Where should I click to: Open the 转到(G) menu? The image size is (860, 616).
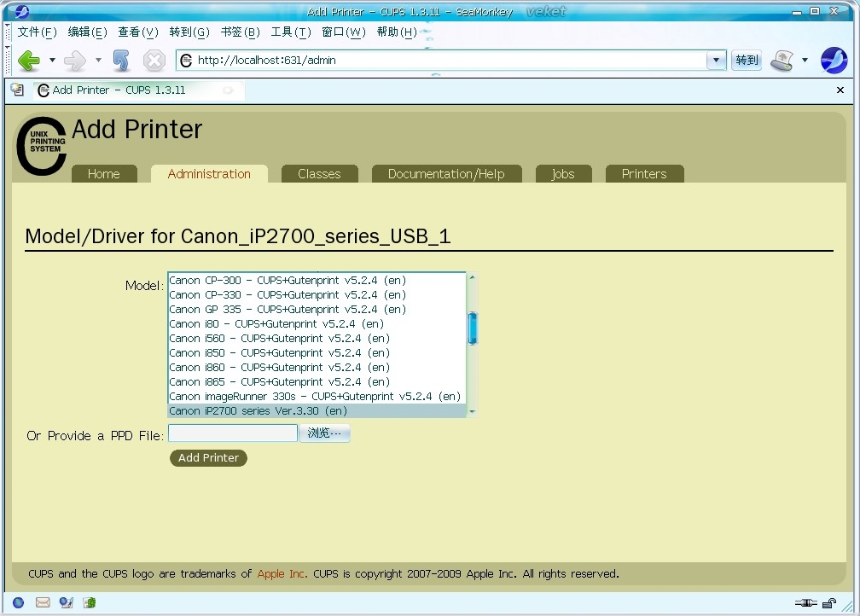[x=189, y=32]
